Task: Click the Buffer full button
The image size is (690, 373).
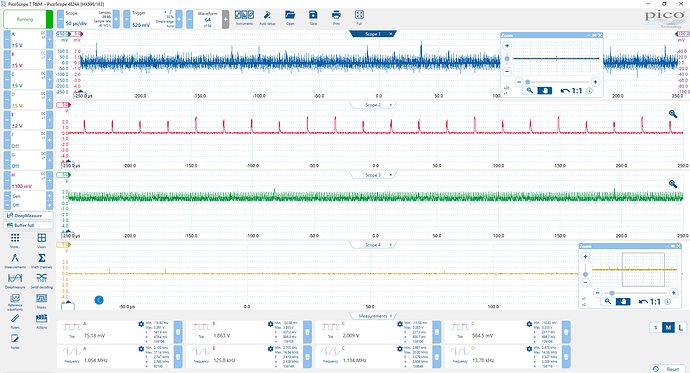Action: pos(28,225)
